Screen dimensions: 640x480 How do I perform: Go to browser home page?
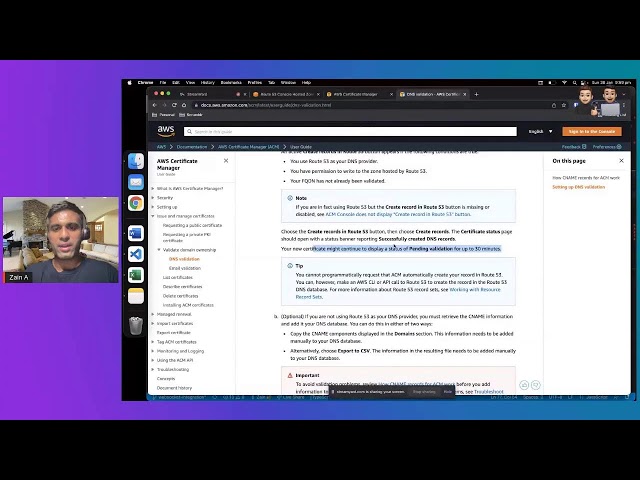[x=184, y=105]
